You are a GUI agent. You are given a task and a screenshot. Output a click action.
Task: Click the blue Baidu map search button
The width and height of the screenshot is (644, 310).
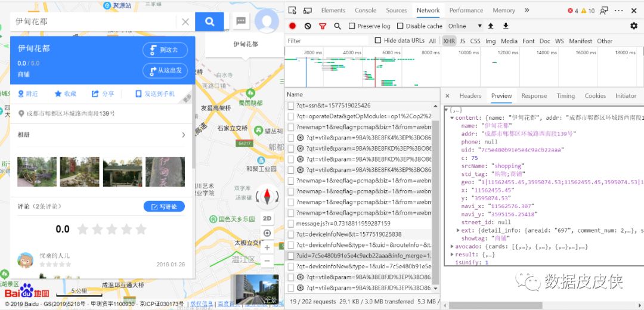209,22
